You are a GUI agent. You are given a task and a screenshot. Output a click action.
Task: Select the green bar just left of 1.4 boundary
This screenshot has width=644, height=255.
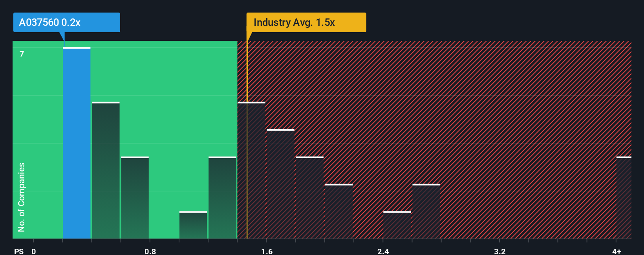click(x=222, y=198)
